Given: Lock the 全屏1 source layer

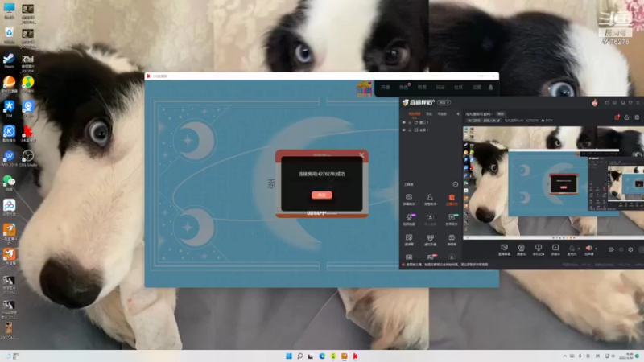Looking at the screenshot, I should pyautogui.click(x=410, y=130).
